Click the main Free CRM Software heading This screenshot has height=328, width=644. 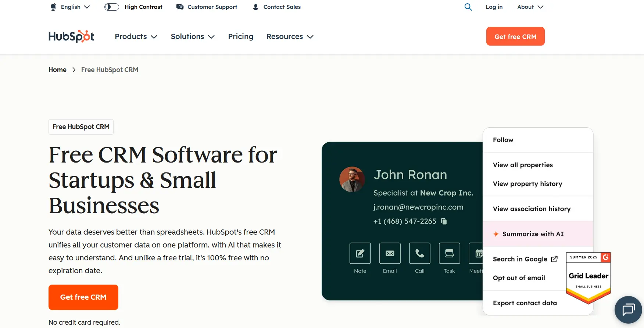[163, 180]
